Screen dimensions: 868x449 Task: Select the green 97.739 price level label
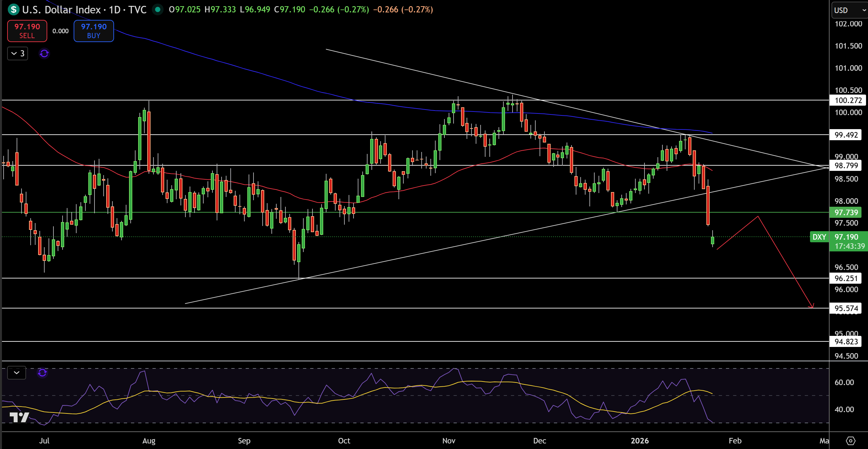pos(846,212)
